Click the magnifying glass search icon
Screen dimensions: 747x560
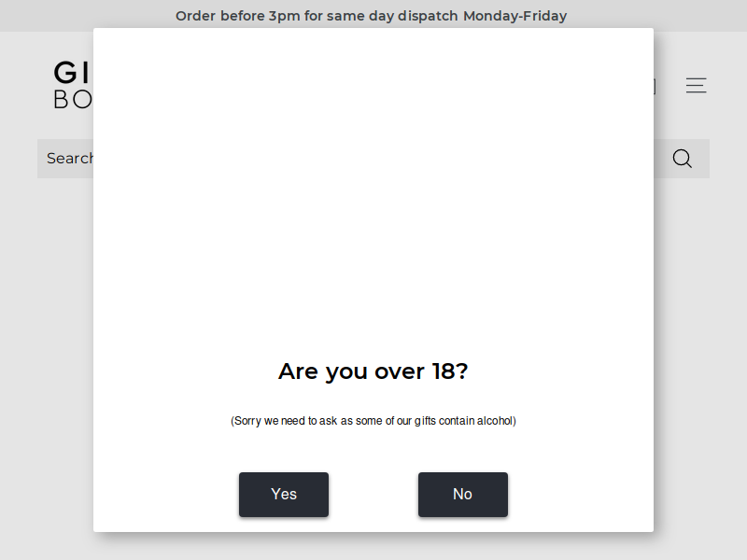pyautogui.click(x=683, y=159)
